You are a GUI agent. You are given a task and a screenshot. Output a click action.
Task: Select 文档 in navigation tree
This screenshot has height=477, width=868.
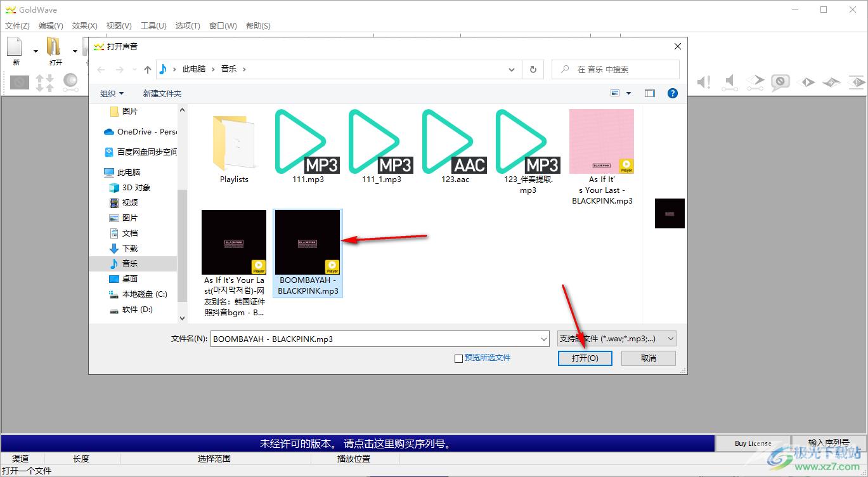click(x=124, y=233)
